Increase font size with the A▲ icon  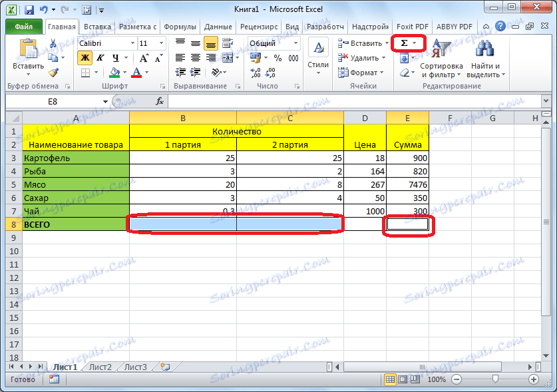click(x=142, y=57)
